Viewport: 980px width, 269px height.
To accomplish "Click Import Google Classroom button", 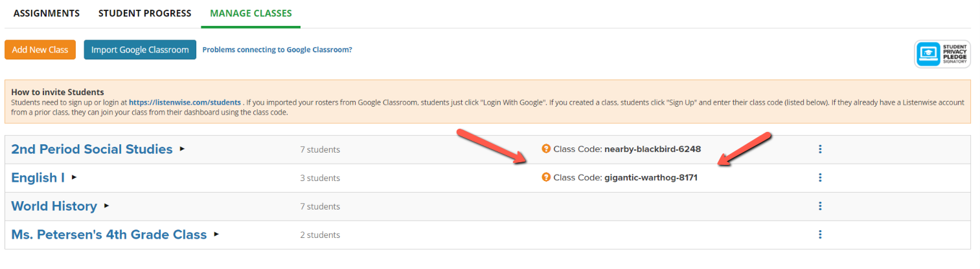I will [140, 50].
